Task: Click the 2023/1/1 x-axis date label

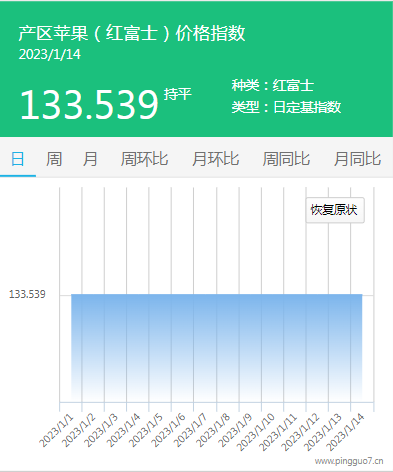Action: [x=56, y=430]
